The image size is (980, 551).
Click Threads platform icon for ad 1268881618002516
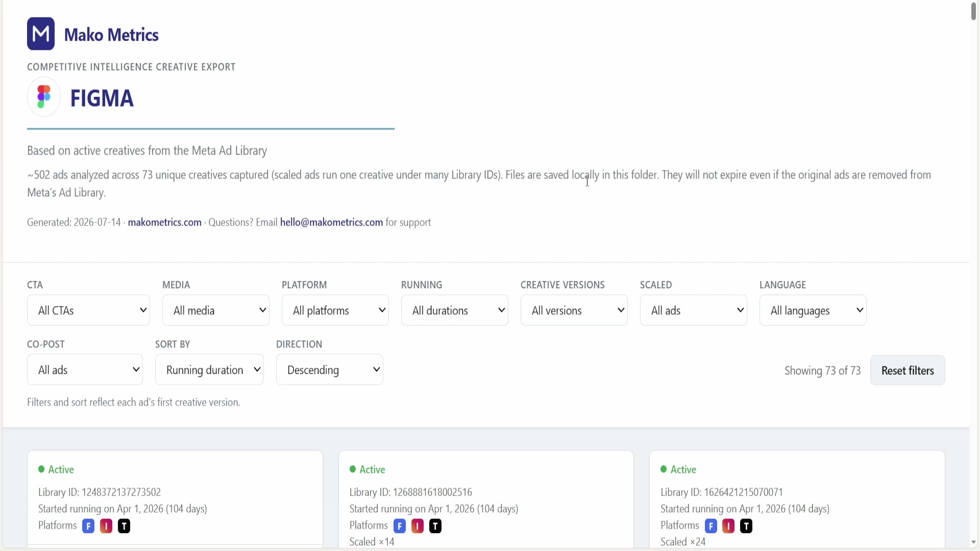(x=435, y=526)
